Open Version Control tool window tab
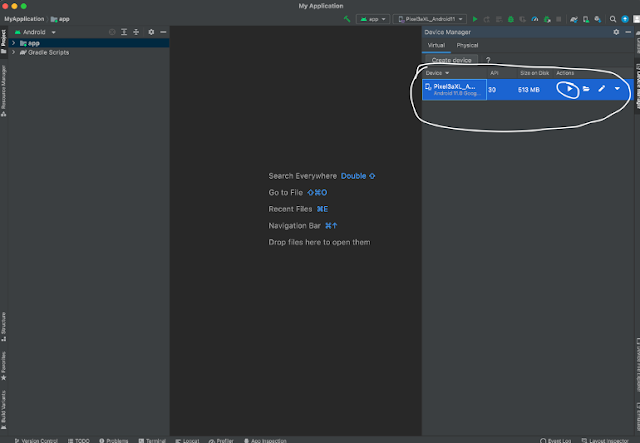The image size is (640, 443). point(36,441)
